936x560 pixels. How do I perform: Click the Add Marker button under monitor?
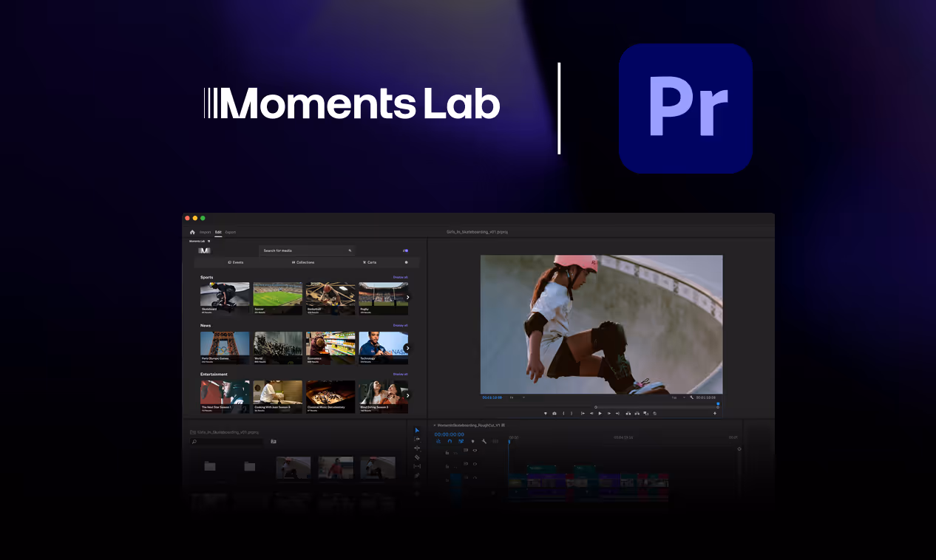point(546,414)
